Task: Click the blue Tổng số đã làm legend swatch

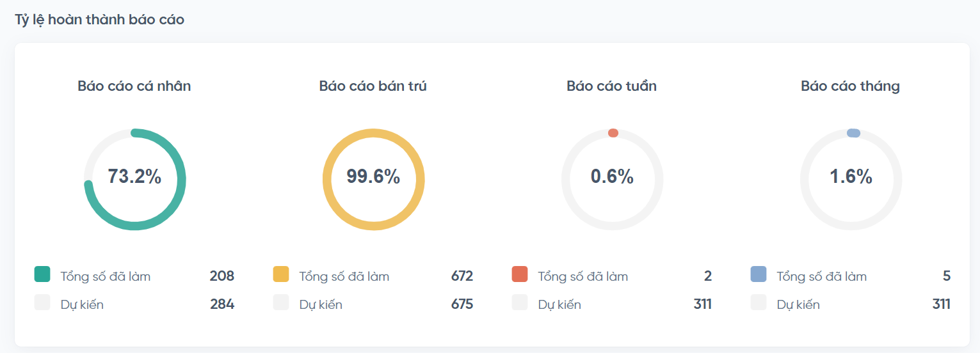Action: (x=759, y=274)
